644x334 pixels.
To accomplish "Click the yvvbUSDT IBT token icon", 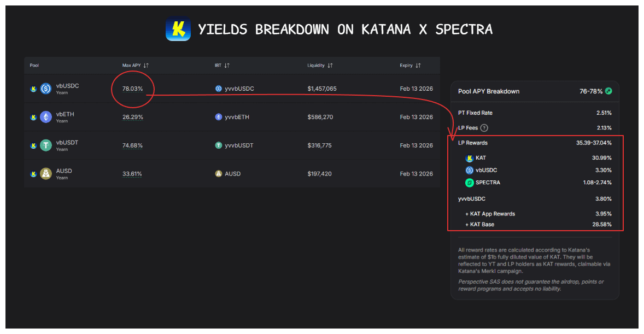I will coord(219,145).
